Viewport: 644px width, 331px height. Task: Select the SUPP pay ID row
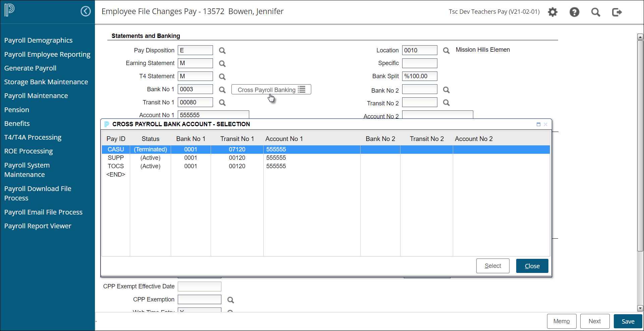click(x=116, y=158)
